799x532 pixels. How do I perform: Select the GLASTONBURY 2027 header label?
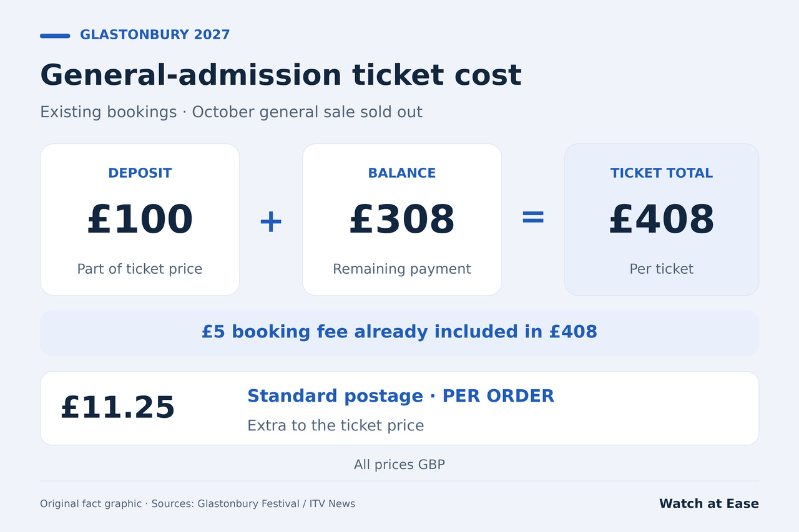tap(155, 35)
